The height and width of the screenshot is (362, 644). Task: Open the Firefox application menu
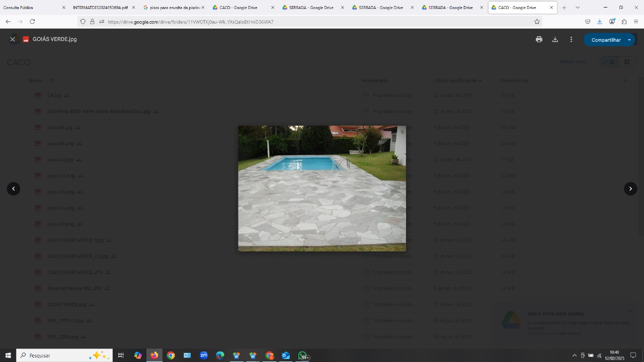coord(636,22)
